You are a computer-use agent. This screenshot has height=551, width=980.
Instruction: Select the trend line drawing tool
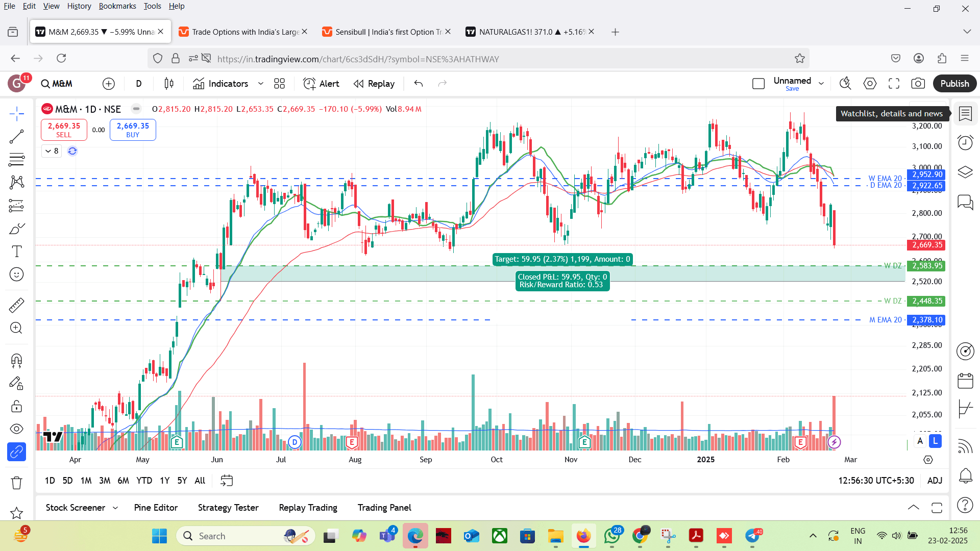pyautogui.click(x=16, y=136)
